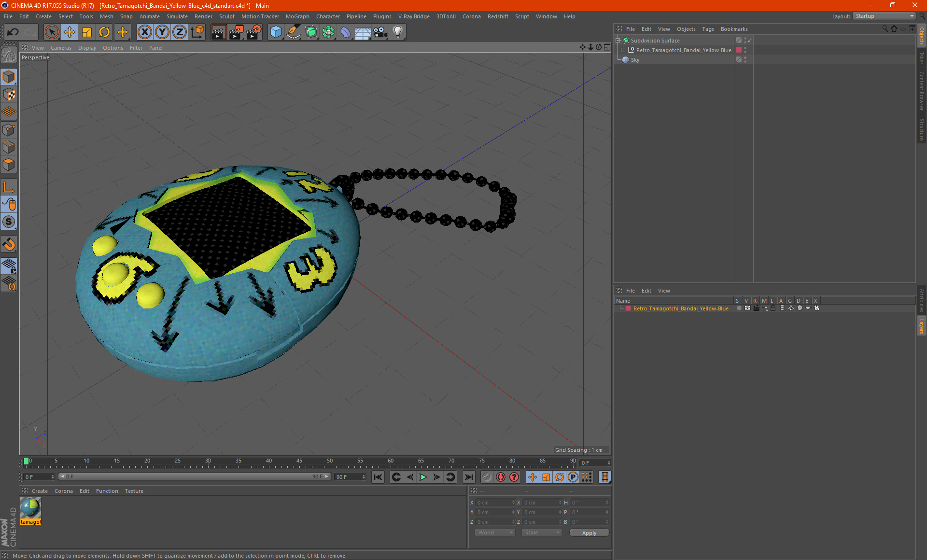
Task: Add a camera object
Action: click(380, 32)
